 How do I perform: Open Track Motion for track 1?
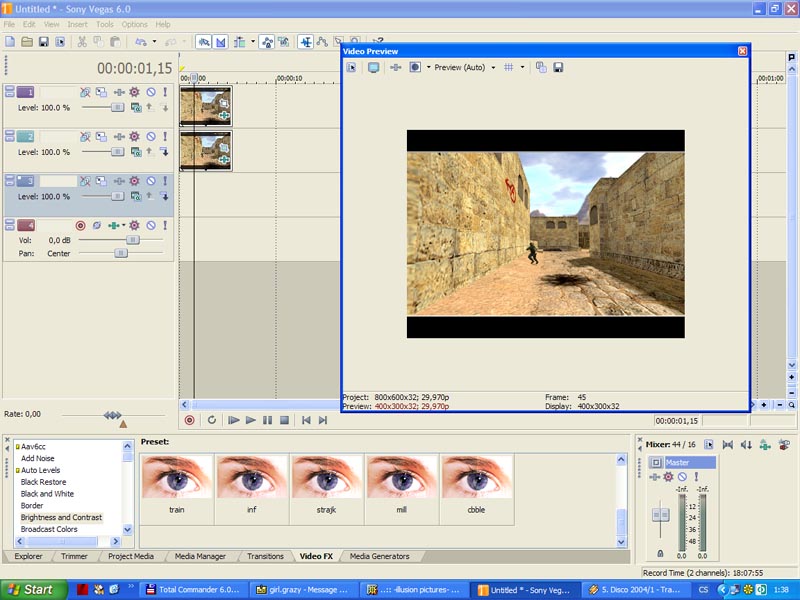point(102,92)
